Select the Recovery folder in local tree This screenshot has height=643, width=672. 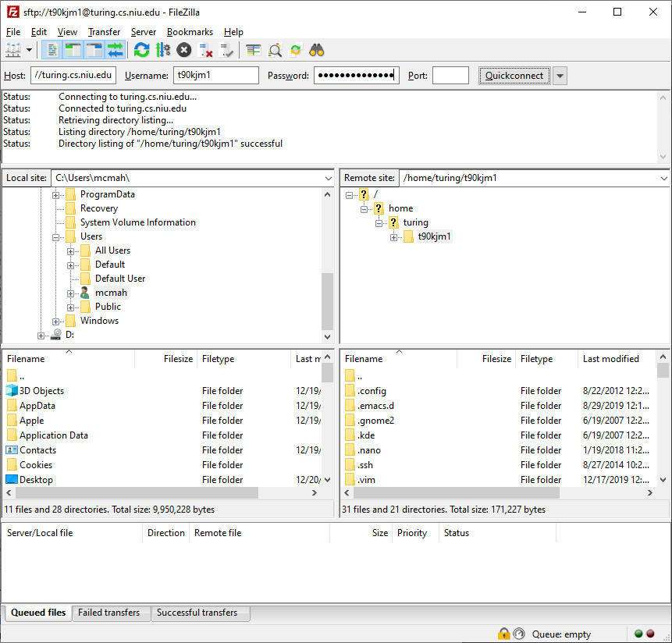[99, 208]
